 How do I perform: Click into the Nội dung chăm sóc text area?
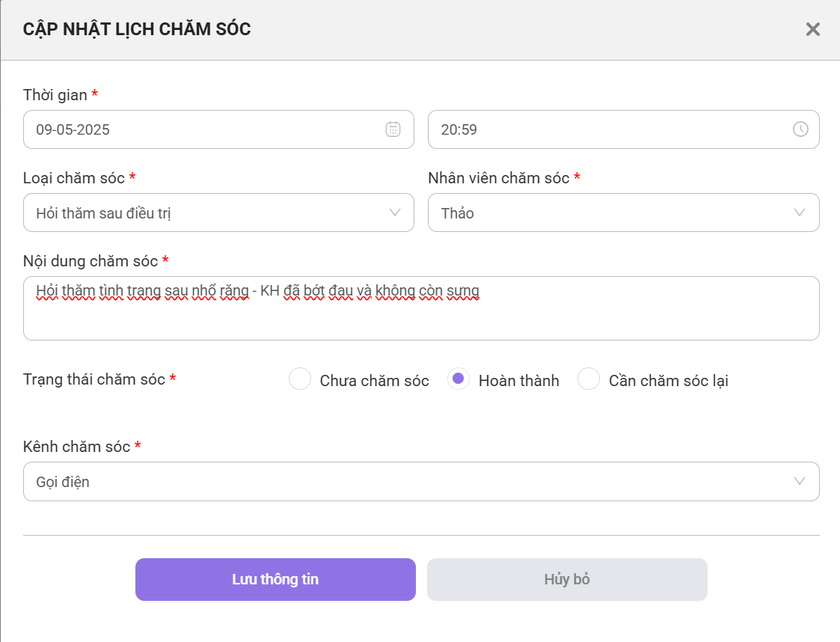[422, 308]
